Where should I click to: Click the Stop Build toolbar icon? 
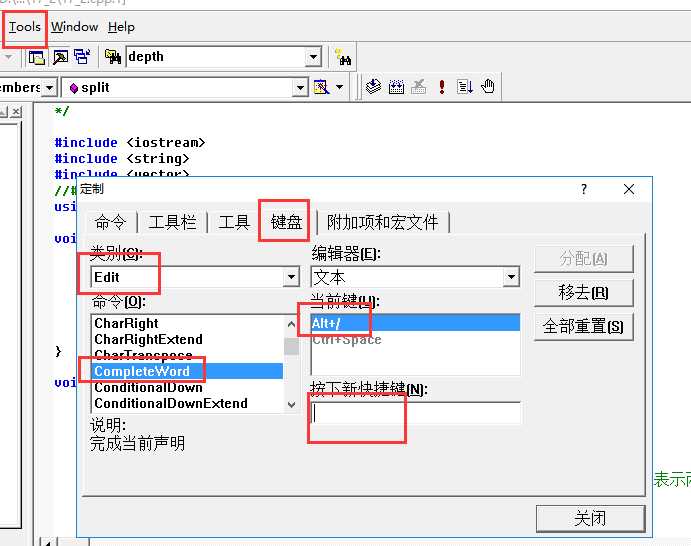pyautogui.click(x=419, y=86)
